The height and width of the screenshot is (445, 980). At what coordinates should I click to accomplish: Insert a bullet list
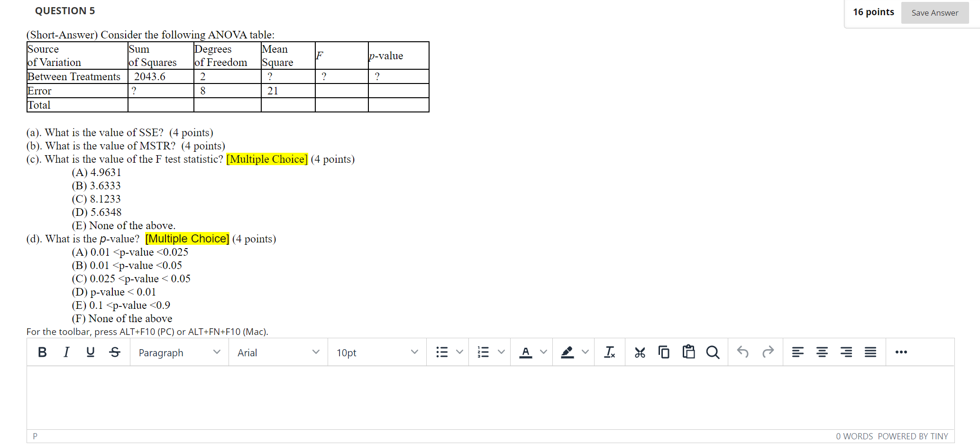[442, 352]
